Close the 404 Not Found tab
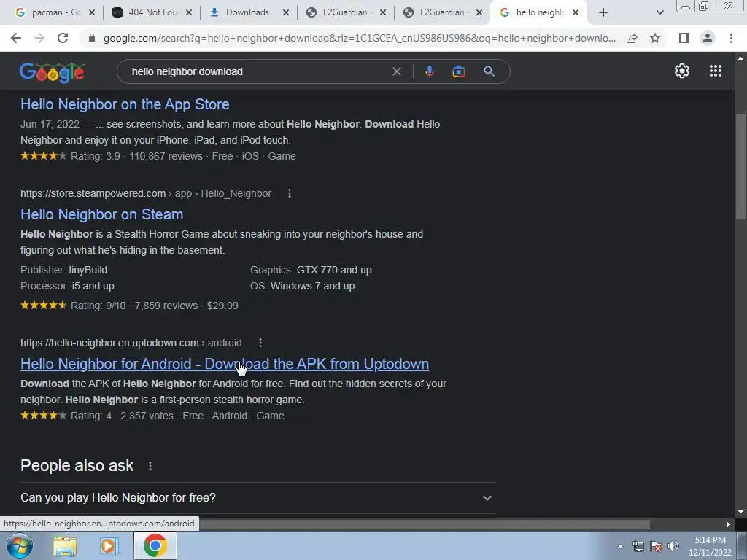Screen dimensions: 747x560 click(x=189, y=12)
